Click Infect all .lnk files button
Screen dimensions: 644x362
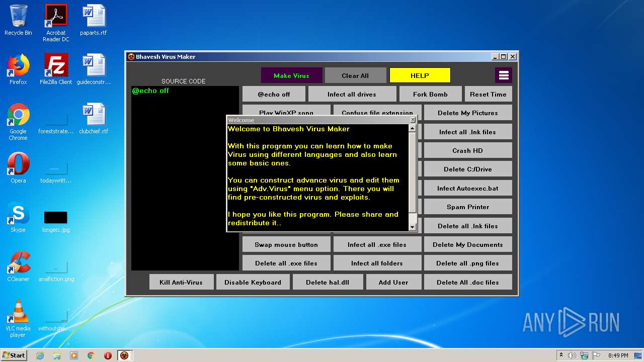[468, 132]
